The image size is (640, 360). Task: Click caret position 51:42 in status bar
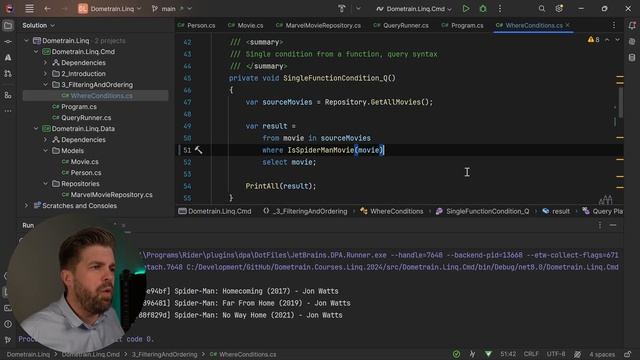(508, 354)
